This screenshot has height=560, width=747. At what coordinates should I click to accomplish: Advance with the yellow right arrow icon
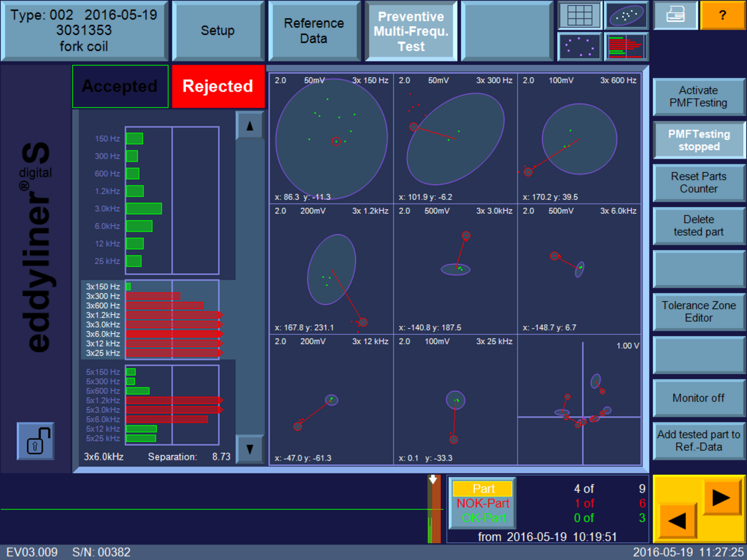point(722,497)
